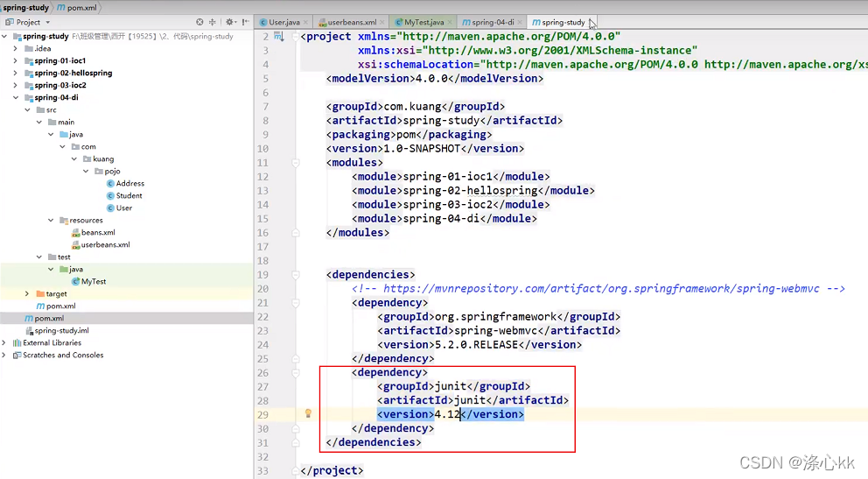This screenshot has width=868, height=479.
Task: Click the collapse-all icon in Project panel
Action: [213, 22]
